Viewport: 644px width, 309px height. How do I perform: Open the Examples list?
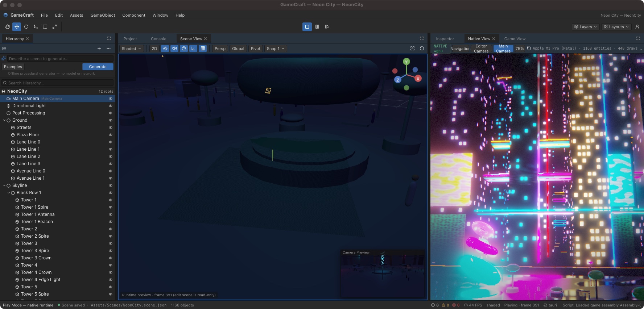pyautogui.click(x=13, y=67)
